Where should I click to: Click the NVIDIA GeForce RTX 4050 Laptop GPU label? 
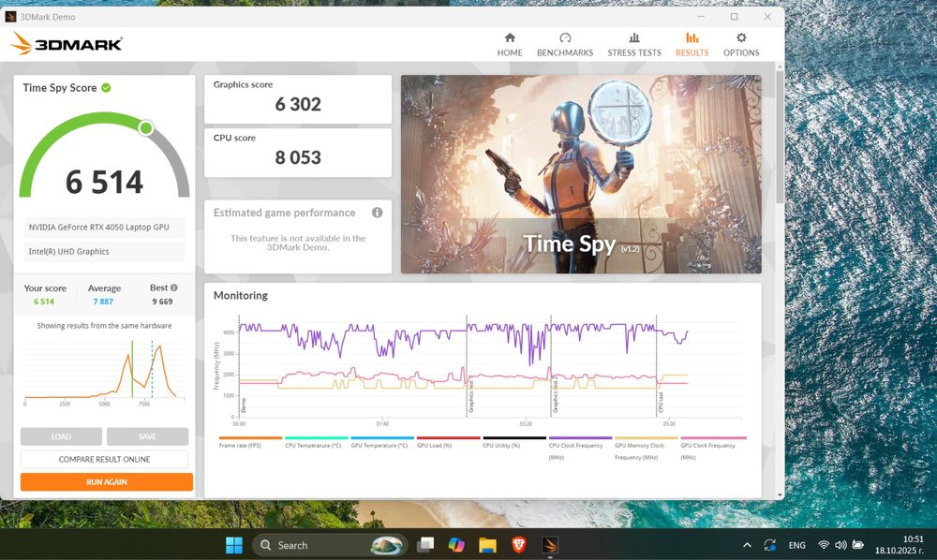pyautogui.click(x=104, y=228)
